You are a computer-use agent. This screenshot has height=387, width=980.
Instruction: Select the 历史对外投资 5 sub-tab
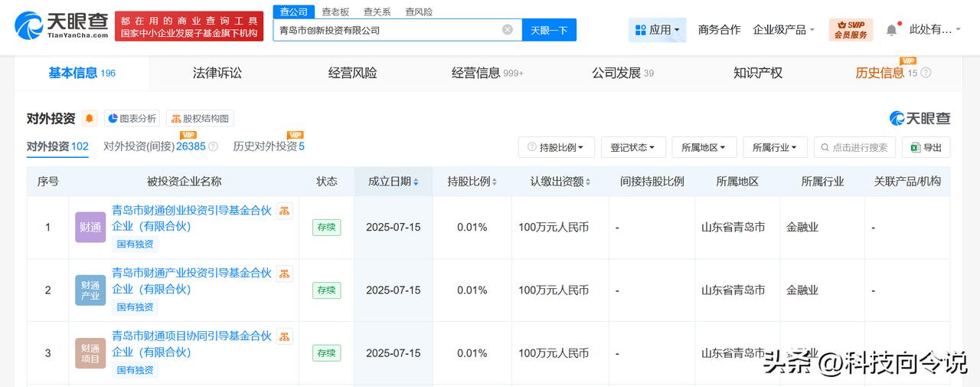(269, 146)
